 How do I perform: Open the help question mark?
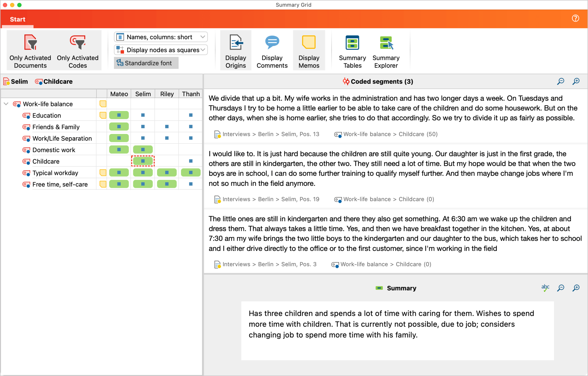[575, 18]
